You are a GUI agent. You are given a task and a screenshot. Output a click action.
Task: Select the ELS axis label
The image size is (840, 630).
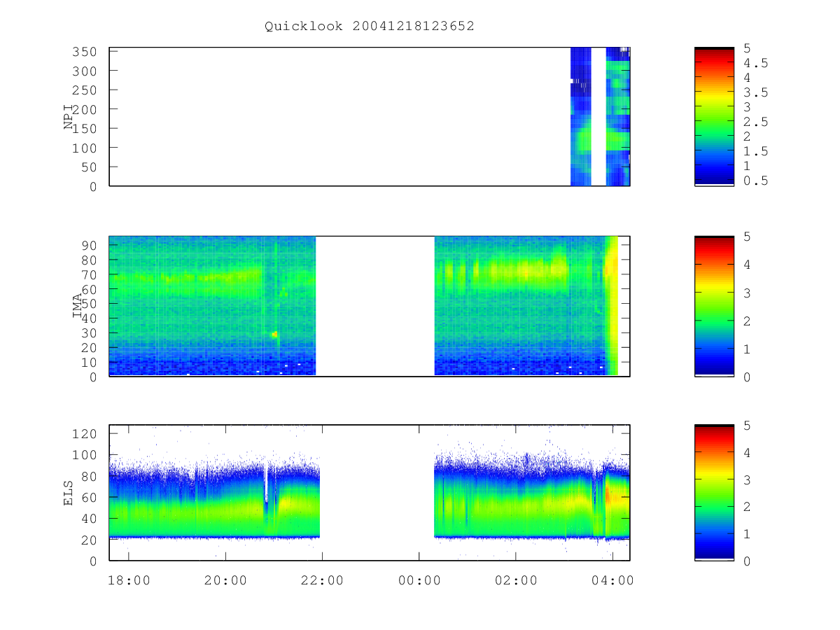coord(69,493)
